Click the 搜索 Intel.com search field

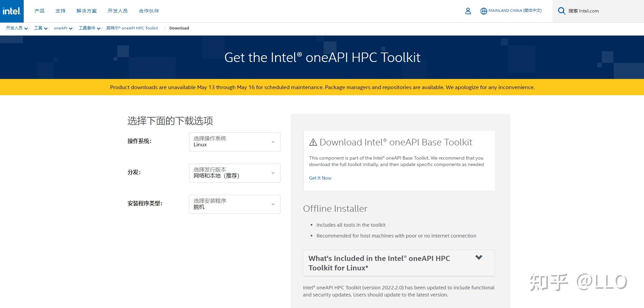click(598, 11)
